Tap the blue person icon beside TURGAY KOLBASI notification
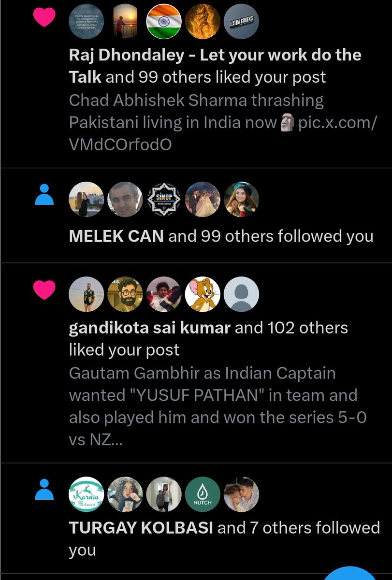 point(44,490)
